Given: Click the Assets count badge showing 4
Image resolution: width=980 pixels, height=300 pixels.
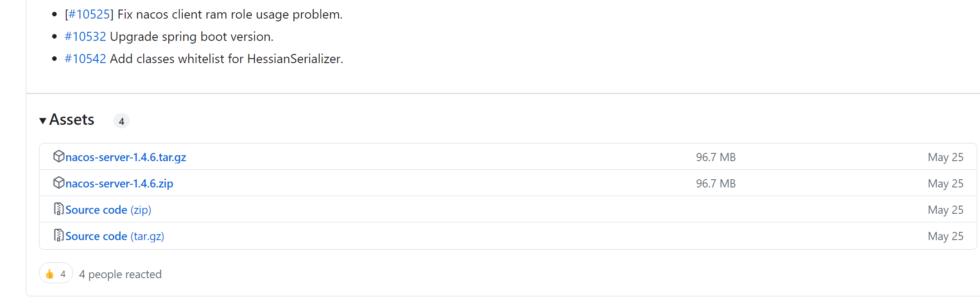Looking at the screenshot, I should [x=121, y=121].
